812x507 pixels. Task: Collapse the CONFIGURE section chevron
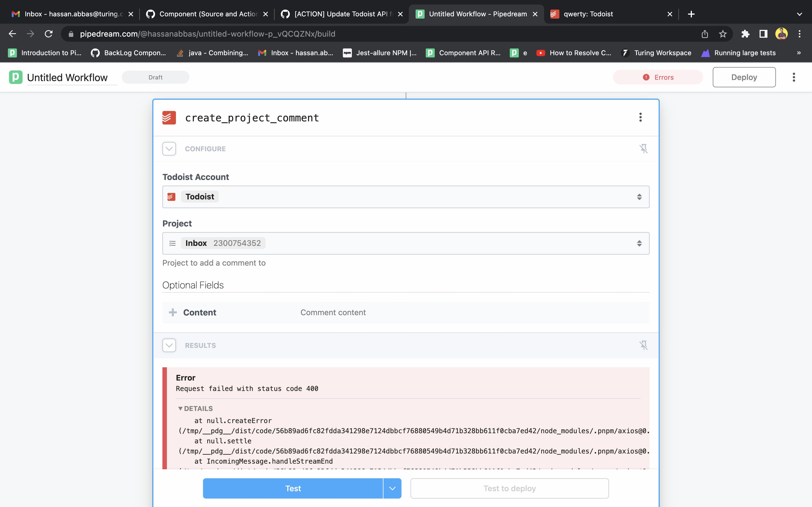point(169,148)
